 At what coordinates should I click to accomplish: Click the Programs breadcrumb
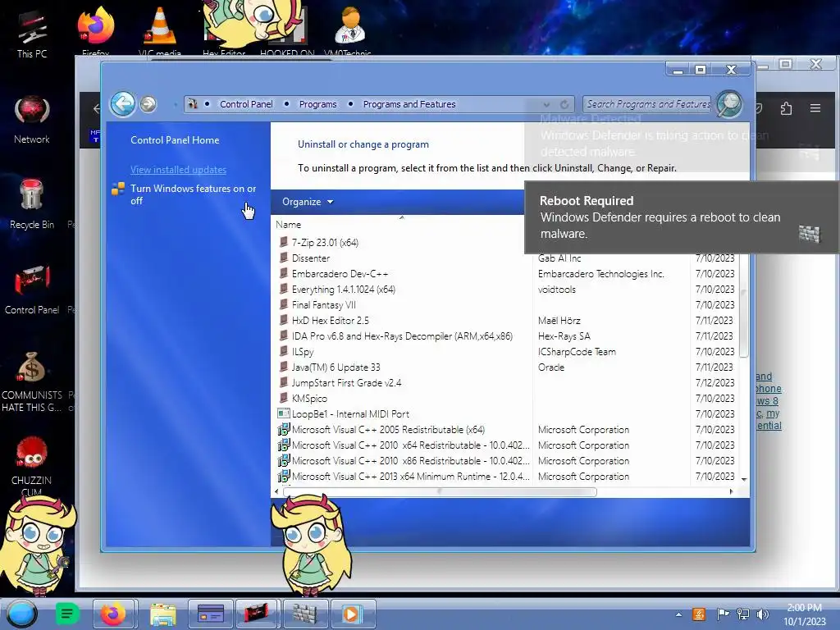tap(317, 104)
